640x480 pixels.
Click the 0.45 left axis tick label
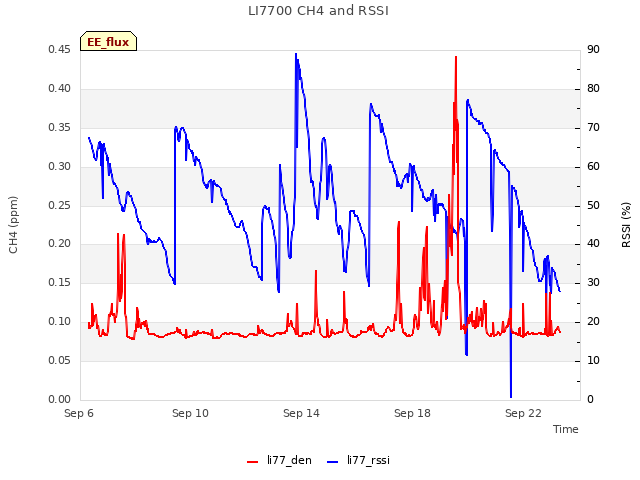click(59, 50)
